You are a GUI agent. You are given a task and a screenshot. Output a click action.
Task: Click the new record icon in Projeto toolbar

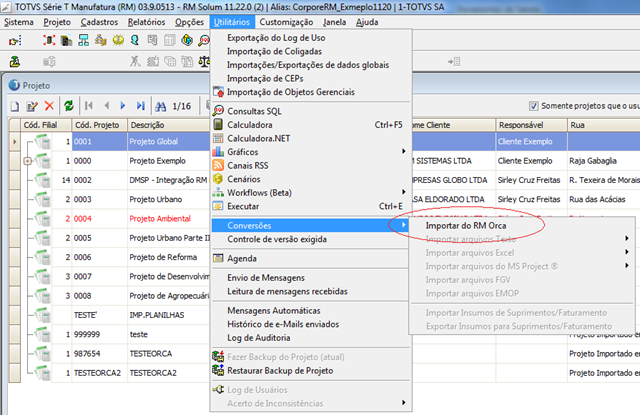click(x=15, y=107)
